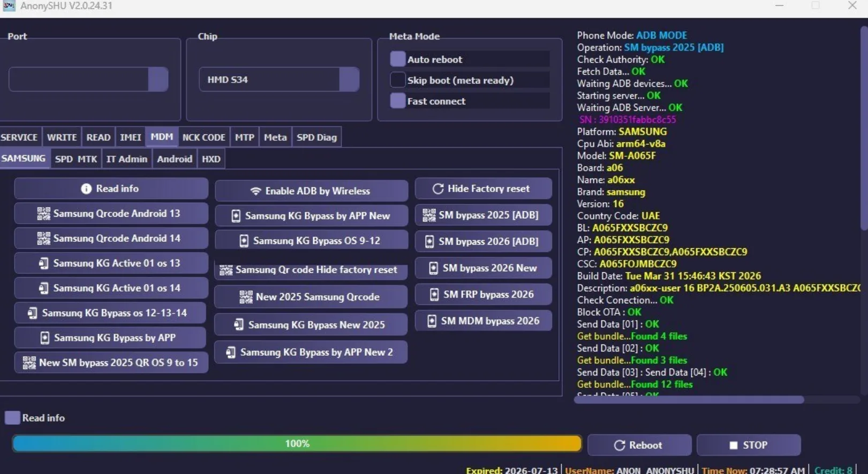Click the log panel vertical scrollbar
This screenshot has width=868, height=474.
point(863,128)
